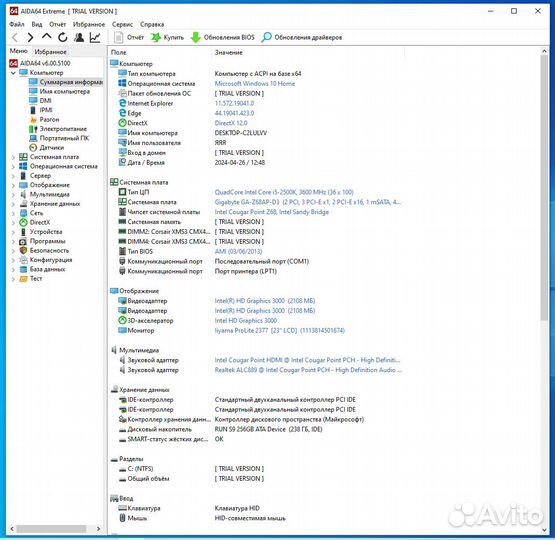Open Обновления BIOS updates
555x540 pixels.
point(223,37)
